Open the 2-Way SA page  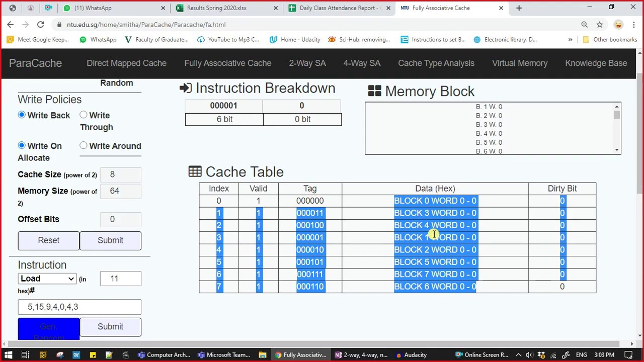click(307, 63)
